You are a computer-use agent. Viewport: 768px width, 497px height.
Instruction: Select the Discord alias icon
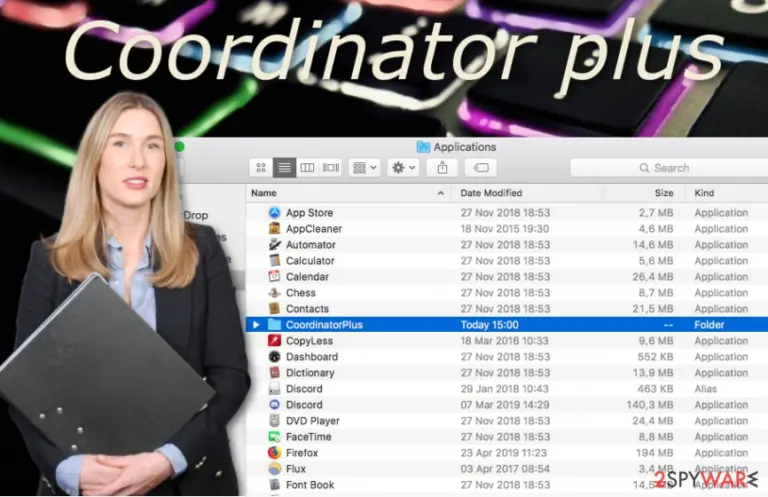(274, 389)
